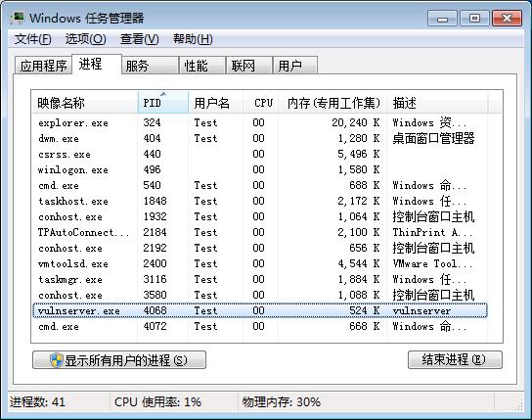The image size is (532, 420).
Task: Click the shield icon on 显示所有用户的进程 button
Action: click(x=57, y=360)
